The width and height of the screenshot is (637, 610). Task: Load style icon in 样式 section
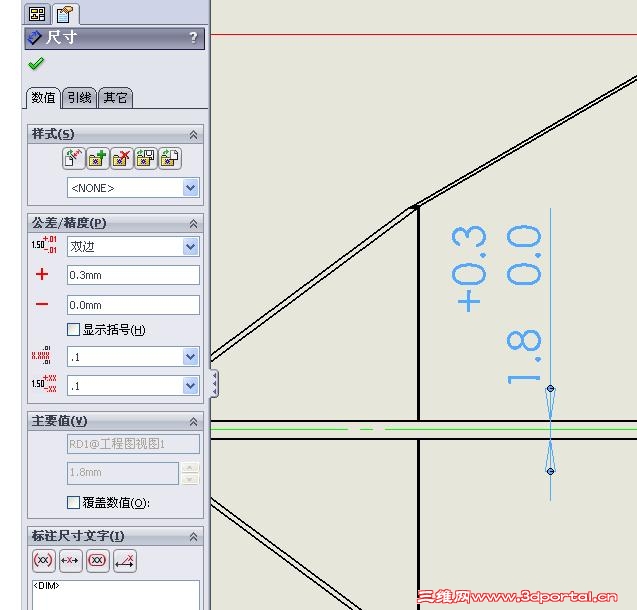pyautogui.click(x=169, y=158)
